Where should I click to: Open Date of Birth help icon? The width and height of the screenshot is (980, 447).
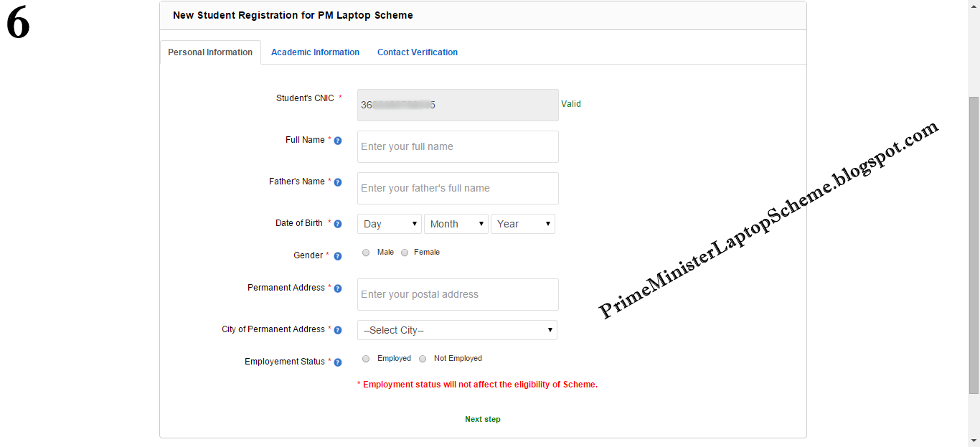(338, 224)
